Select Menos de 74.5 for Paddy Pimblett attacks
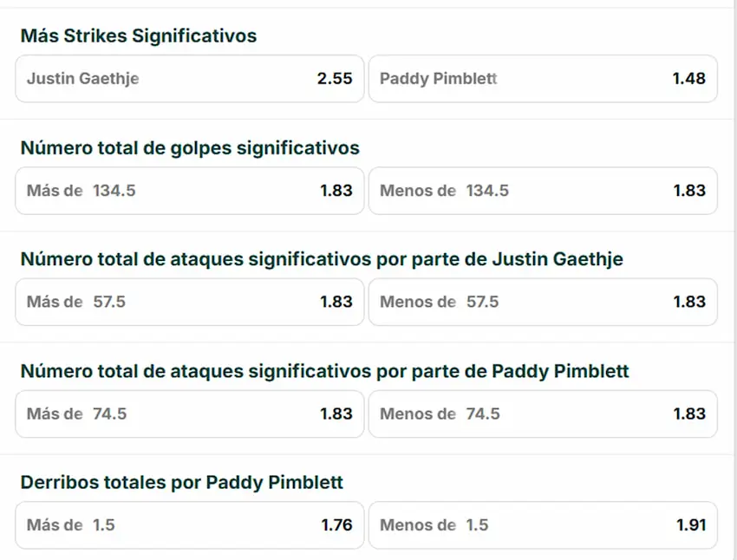Screen dimensions: 737x560 pyautogui.click(x=543, y=413)
